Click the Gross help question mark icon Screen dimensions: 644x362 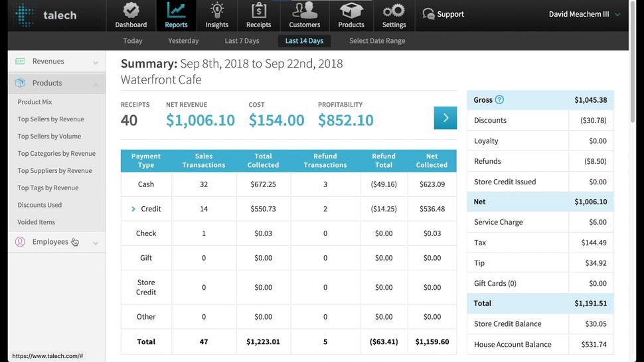tap(499, 100)
